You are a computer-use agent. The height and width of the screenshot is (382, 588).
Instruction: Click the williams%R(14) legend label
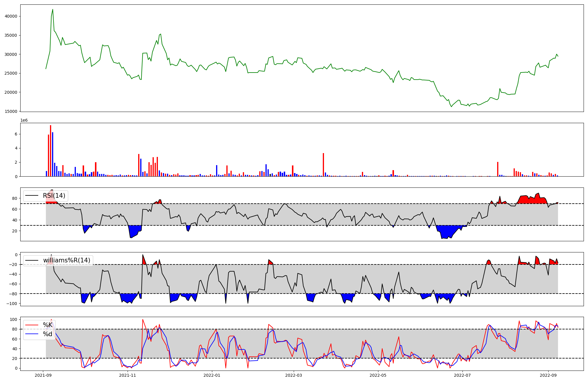coord(67,260)
